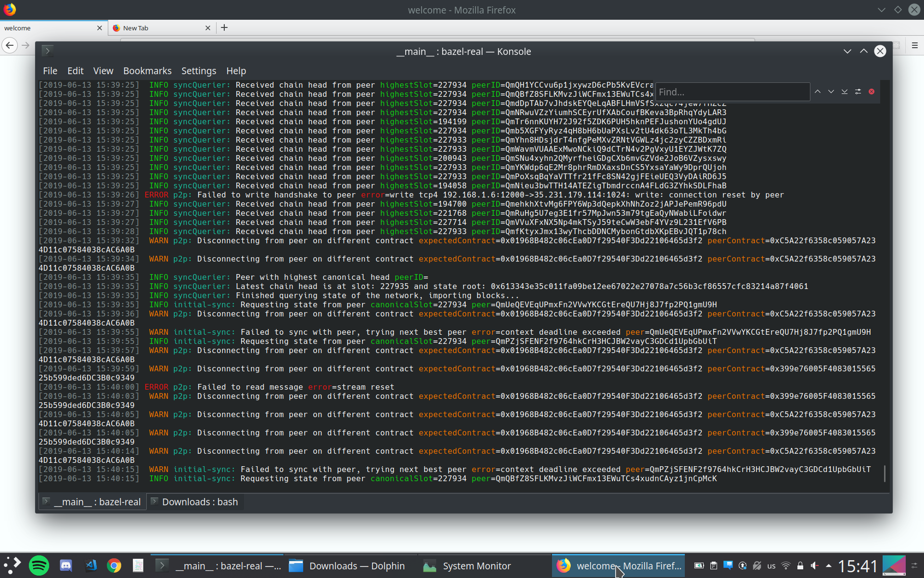
Task: Open notifications tray icon
Action: click(728, 565)
